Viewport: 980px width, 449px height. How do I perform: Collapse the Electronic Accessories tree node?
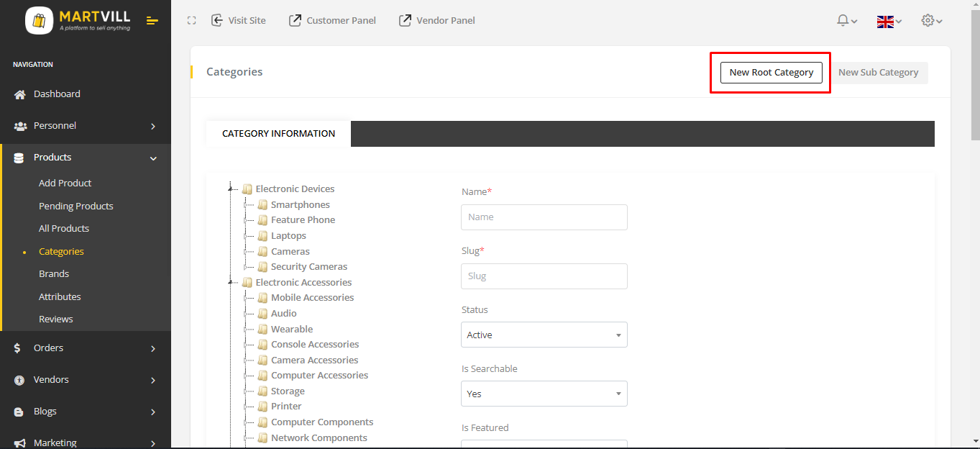[231, 283]
